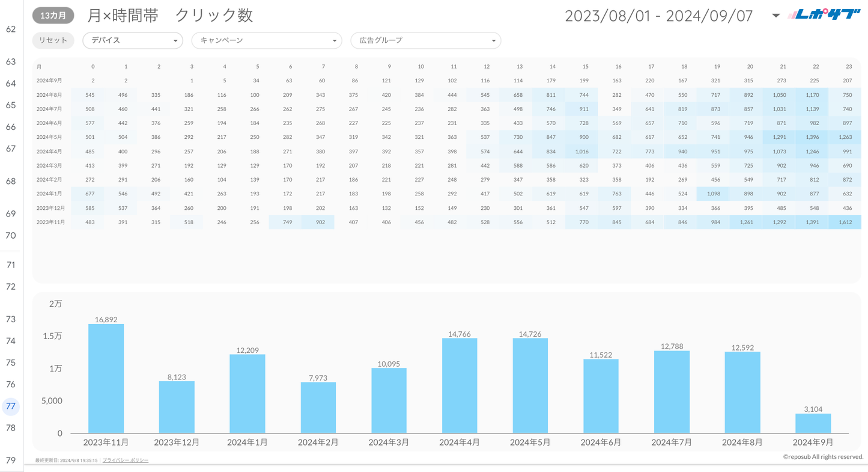The image size is (868, 472).
Task: Open the date range dropdown arrow
Action: click(775, 16)
